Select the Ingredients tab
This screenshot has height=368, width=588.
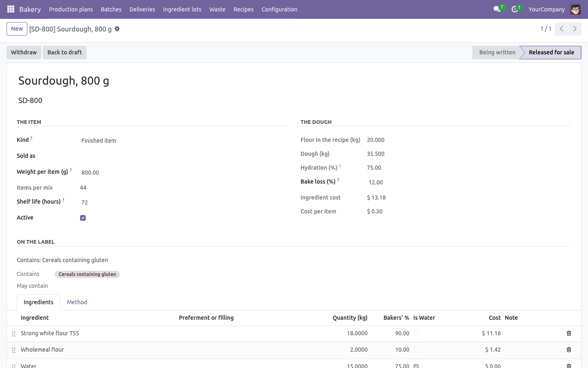38,302
